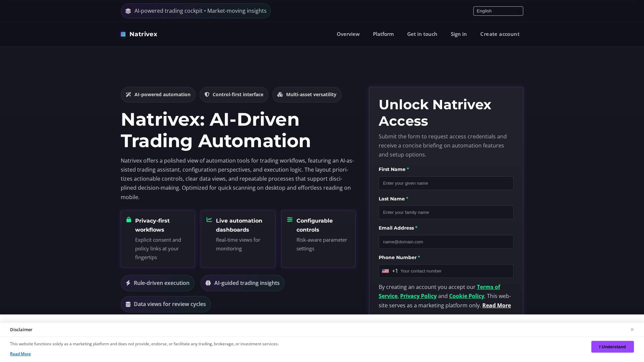This screenshot has height=362, width=644.
Task: Click the shield Control-first interface icon
Action: 207,95
